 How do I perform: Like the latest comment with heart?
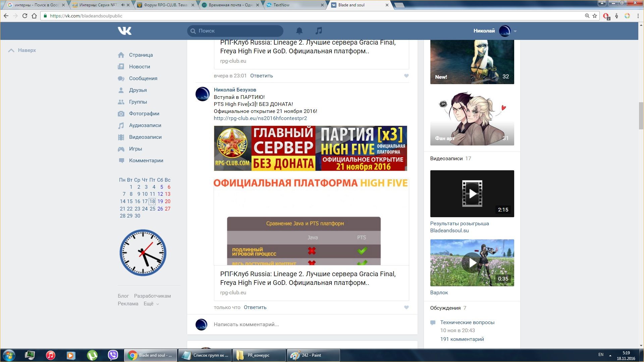(406, 307)
